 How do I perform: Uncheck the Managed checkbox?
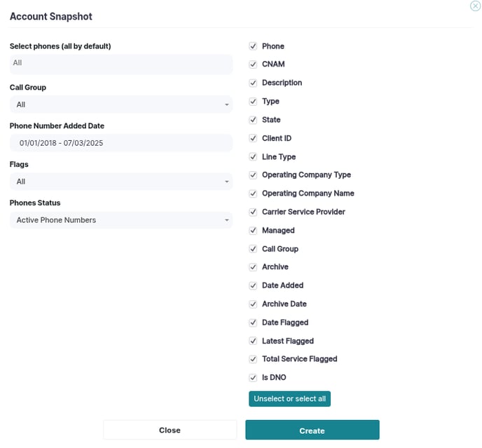click(x=253, y=230)
